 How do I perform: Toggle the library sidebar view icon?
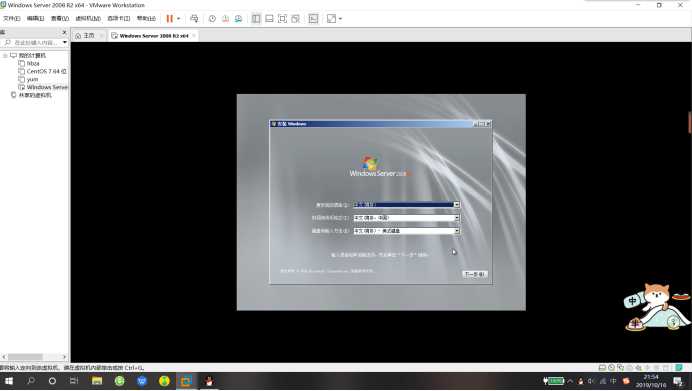coord(256,19)
